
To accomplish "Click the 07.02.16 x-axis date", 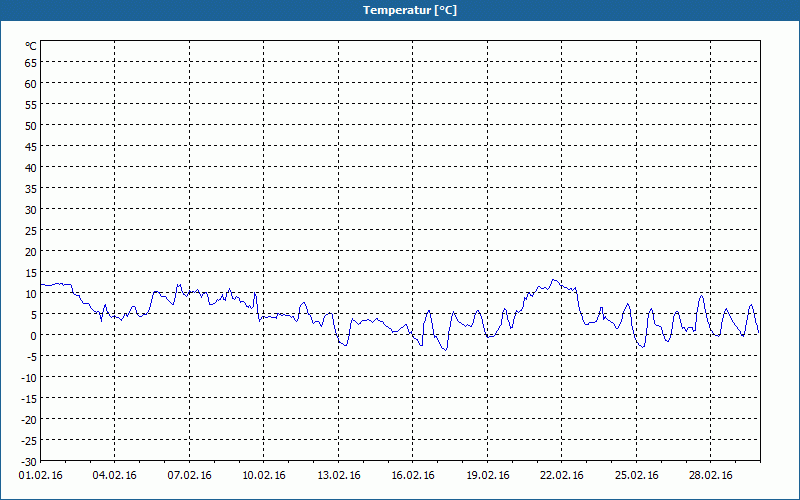I will (x=189, y=476).
